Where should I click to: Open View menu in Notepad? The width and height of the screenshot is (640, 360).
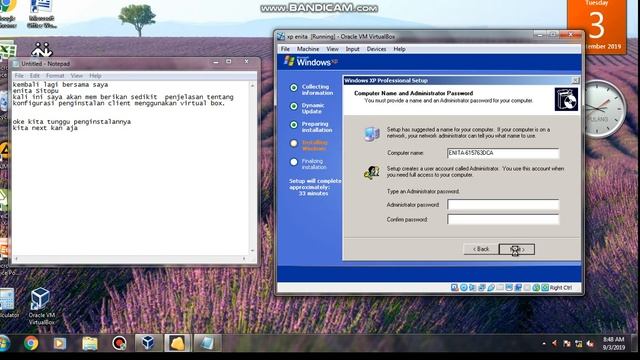pyautogui.click(x=76, y=76)
